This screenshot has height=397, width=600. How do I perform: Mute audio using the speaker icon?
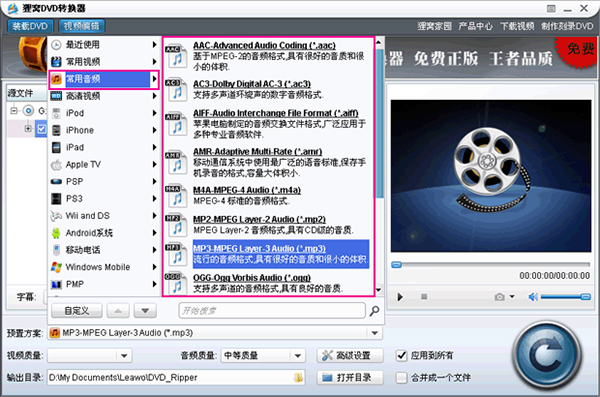[x=533, y=297]
